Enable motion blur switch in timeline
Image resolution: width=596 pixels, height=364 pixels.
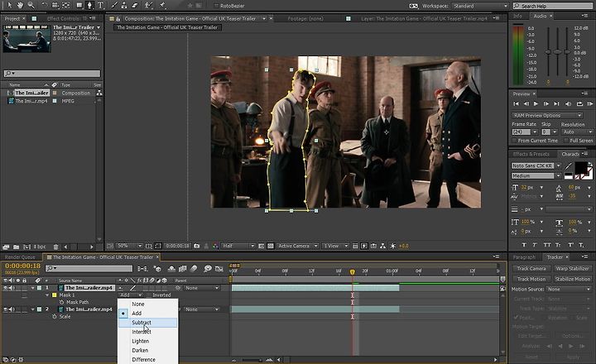pyautogui.click(x=194, y=269)
